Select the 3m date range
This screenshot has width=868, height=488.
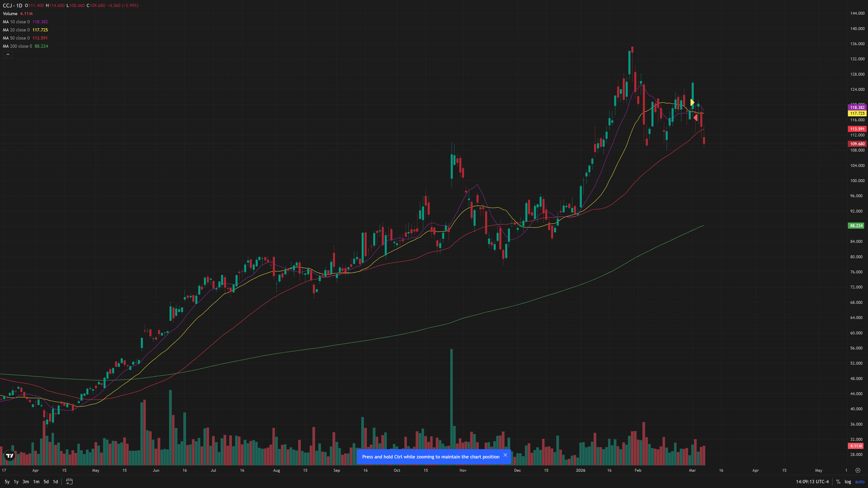coord(26,482)
